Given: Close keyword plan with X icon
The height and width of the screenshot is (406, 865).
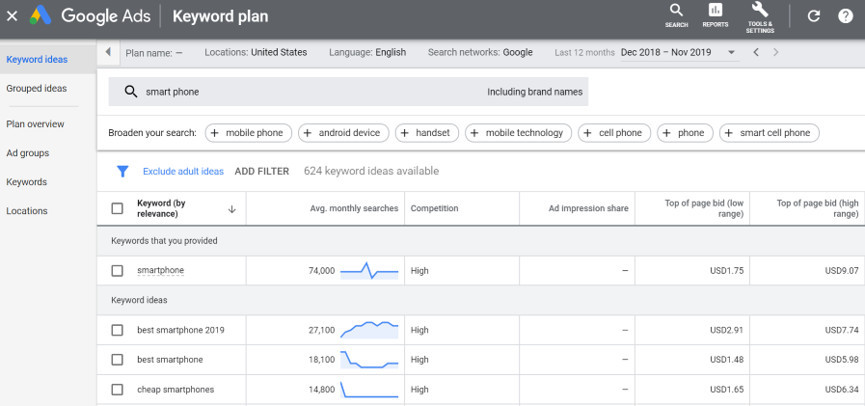Looking at the screenshot, I should 12,16.
